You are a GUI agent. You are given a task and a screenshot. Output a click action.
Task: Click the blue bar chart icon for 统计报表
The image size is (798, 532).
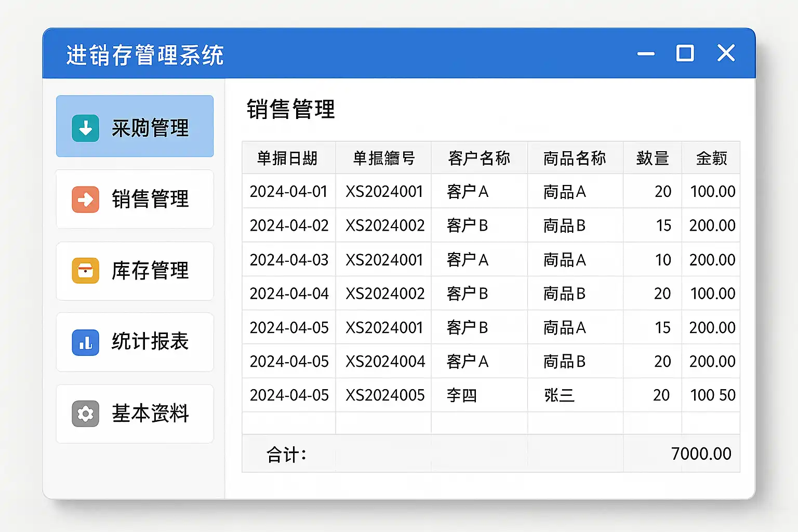pos(85,342)
